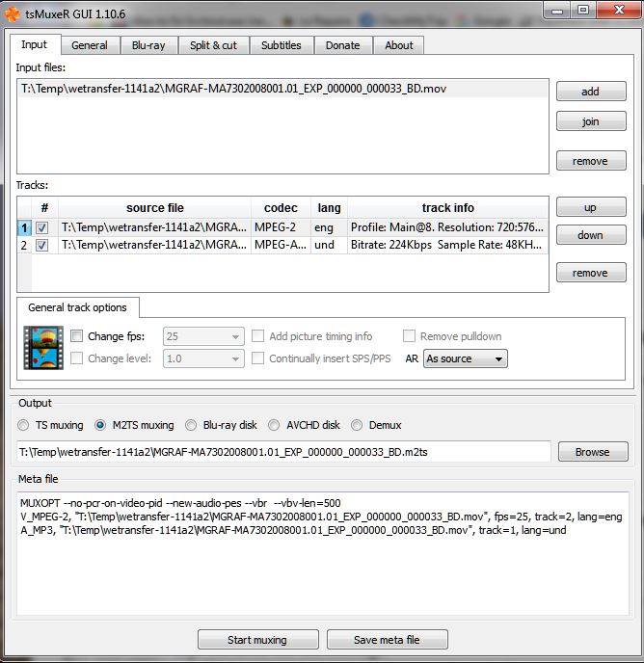This screenshot has width=644, height=663.
Task: Click the tsMuxeR orange app icon
Action: 13,13
